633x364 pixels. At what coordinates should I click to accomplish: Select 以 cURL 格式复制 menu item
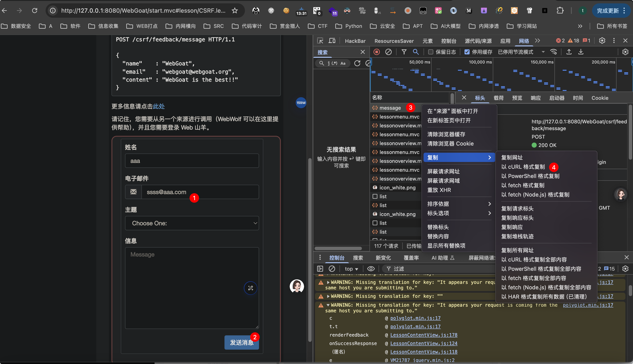pos(523,167)
